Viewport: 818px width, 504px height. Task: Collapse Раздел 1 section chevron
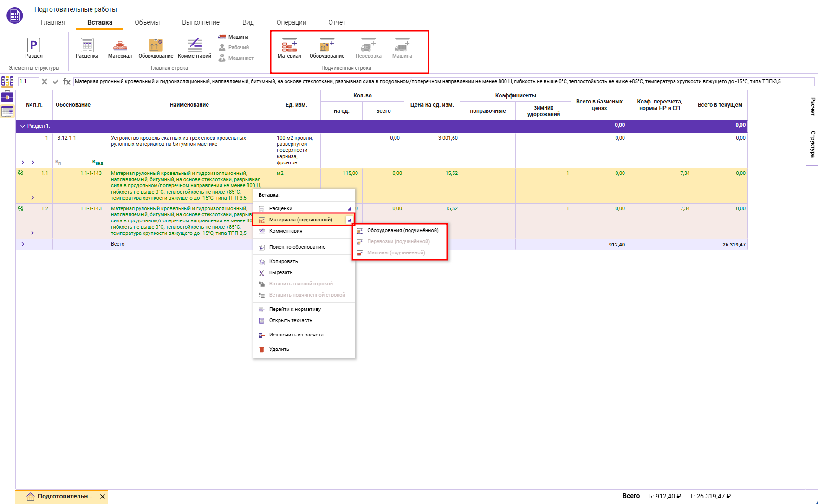point(23,126)
